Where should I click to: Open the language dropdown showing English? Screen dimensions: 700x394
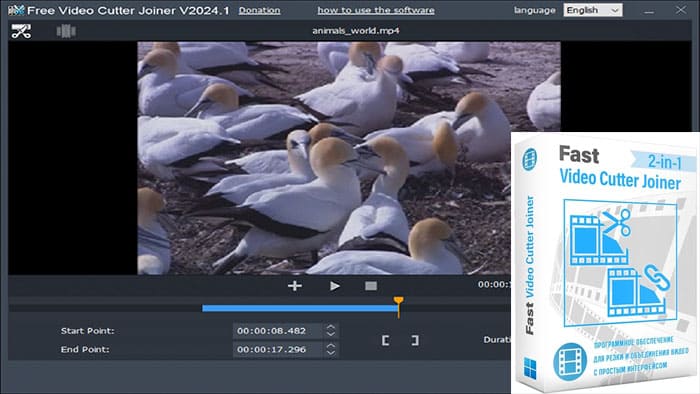tap(593, 10)
